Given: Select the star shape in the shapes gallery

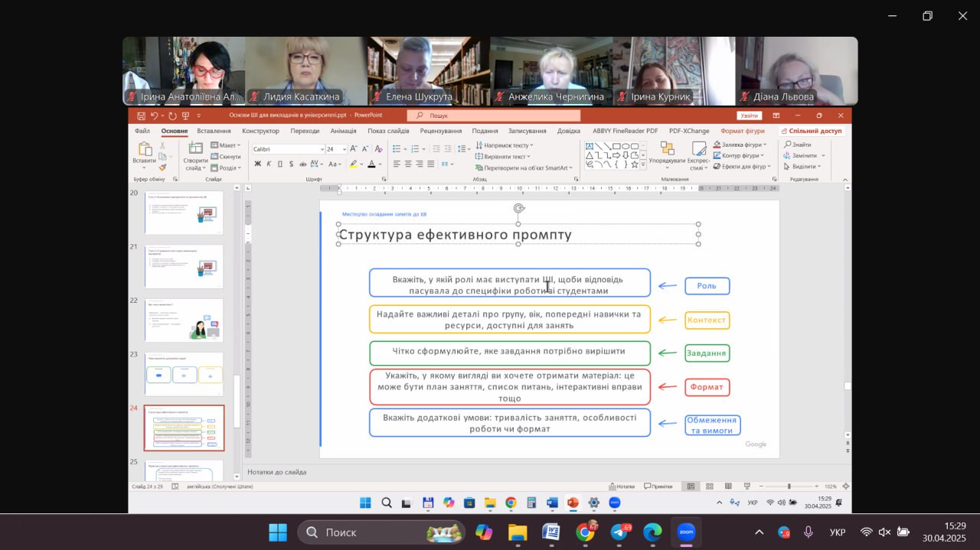Looking at the screenshot, I should [635, 164].
